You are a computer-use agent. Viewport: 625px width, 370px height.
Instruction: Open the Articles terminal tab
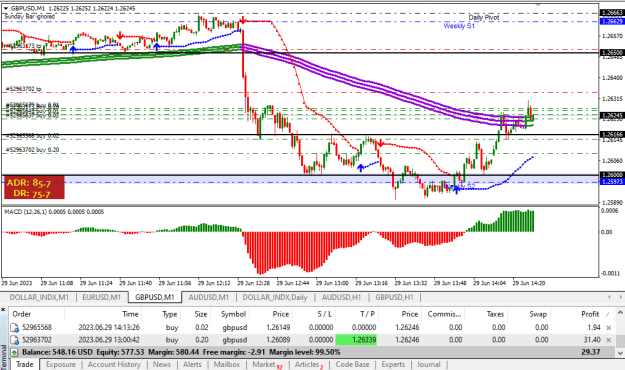coord(309,364)
